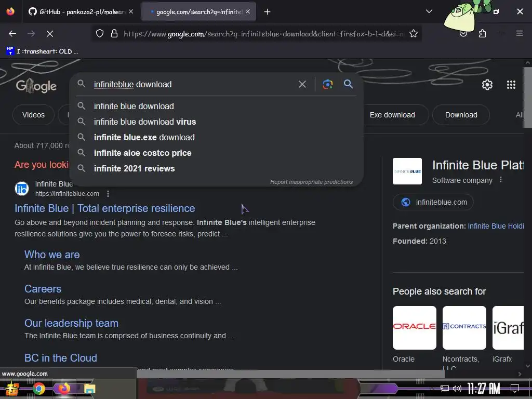Image resolution: width=532 pixels, height=399 pixels.
Task: Open a new tab with the plus button
Action: (268, 12)
